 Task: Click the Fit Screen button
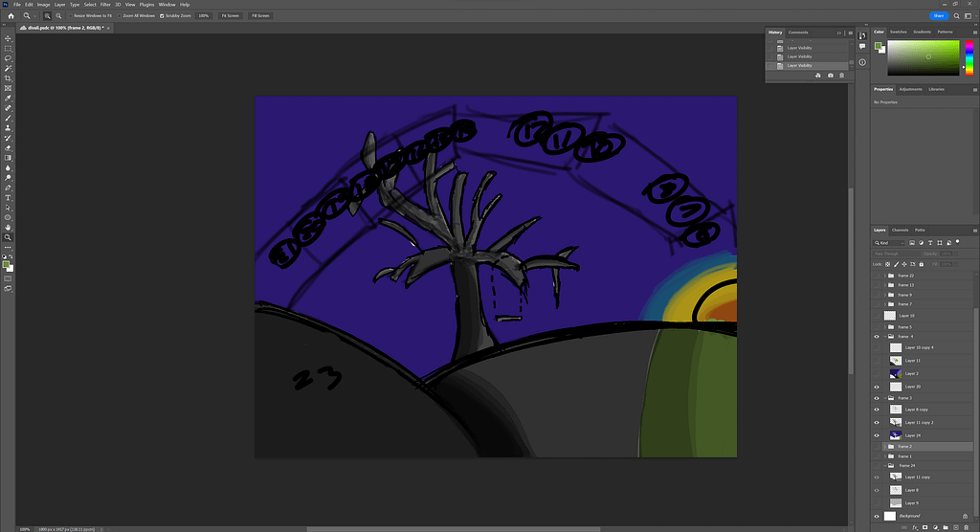(230, 16)
